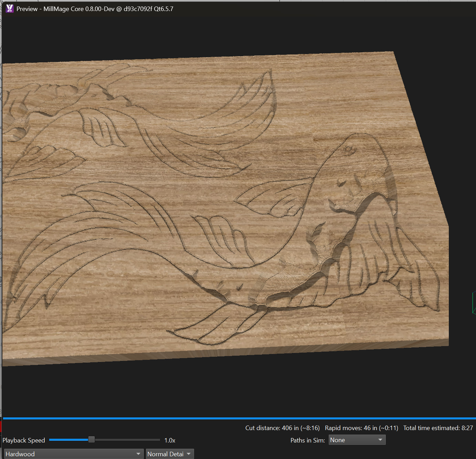This screenshot has width=476, height=459.
Task: Open the Paths in Sim dropdown
Action: (x=357, y=440)
